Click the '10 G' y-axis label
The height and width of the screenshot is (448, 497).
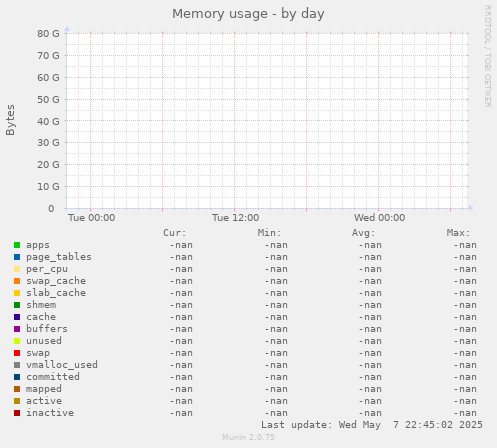point(48,187)
